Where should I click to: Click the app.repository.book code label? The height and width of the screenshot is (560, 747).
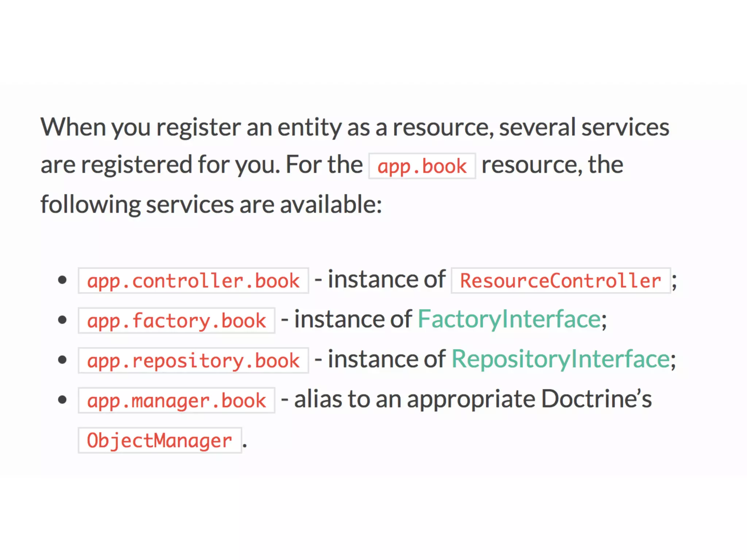click(x=193, y=361)
